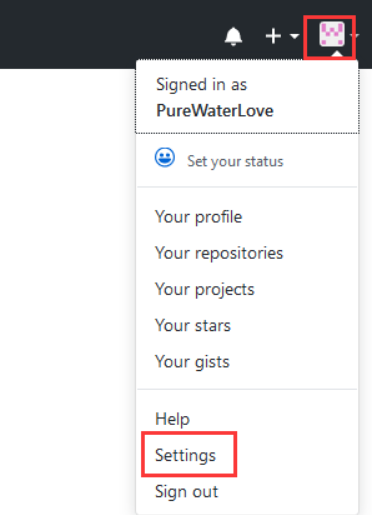The image size is (372, 515).
Task: Open Your gists
Action: pyautogui.click(x=192, y=362)
